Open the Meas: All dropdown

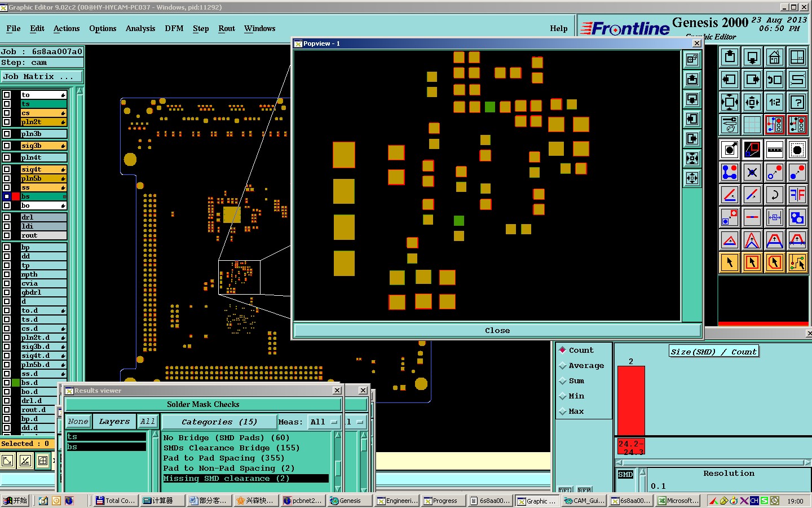324,422
